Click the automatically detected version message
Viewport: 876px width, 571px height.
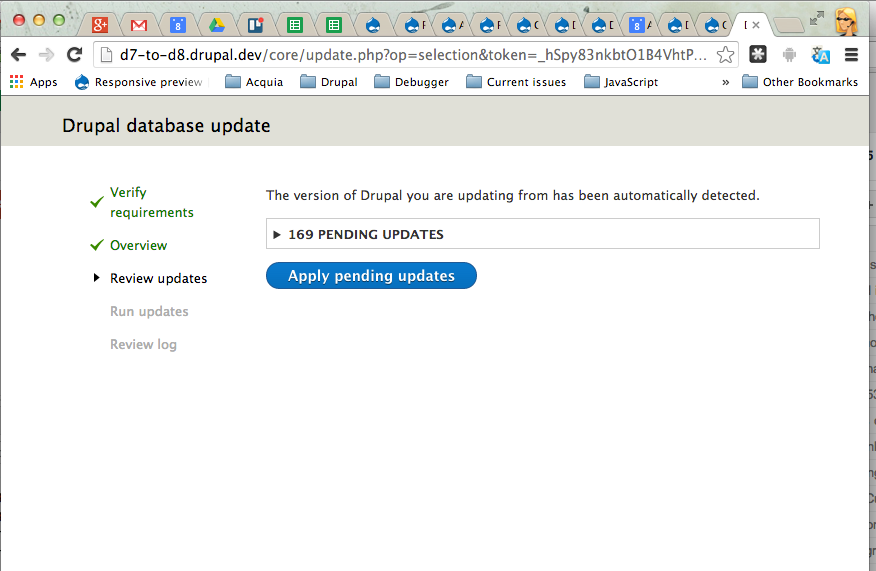coord(512,196)
